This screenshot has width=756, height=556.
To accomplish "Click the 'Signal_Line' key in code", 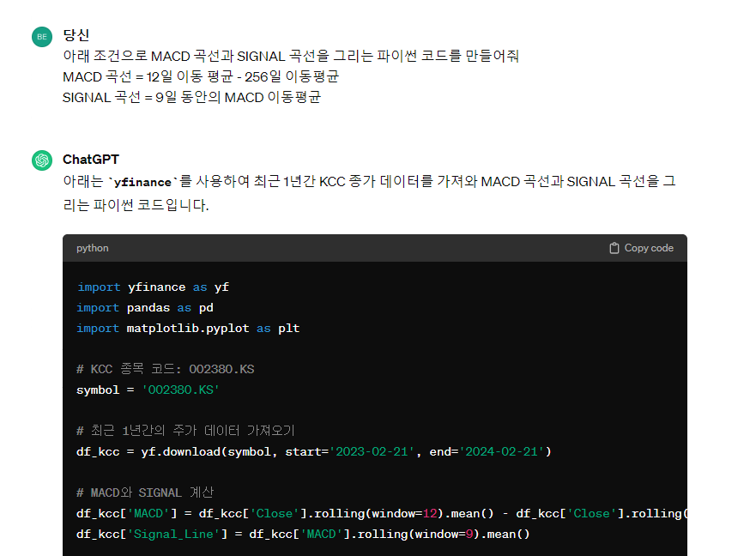I will (173, 535).
